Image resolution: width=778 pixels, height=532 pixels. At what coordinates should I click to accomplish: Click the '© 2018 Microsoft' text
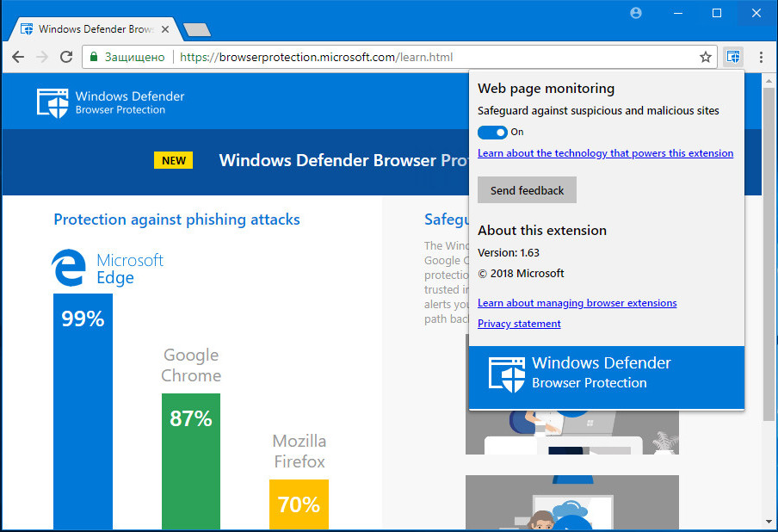click(521, 274)
